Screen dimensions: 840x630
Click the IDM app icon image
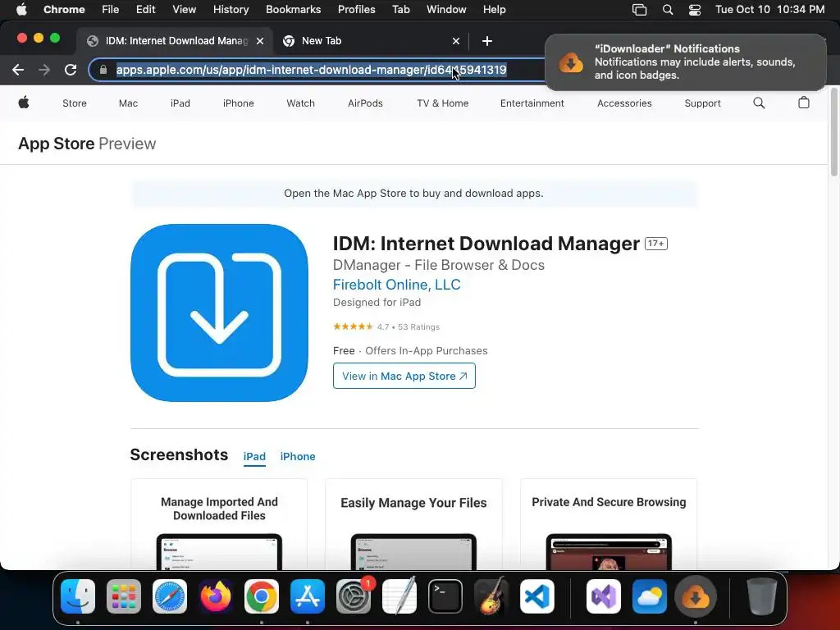[x=219, y=313]
